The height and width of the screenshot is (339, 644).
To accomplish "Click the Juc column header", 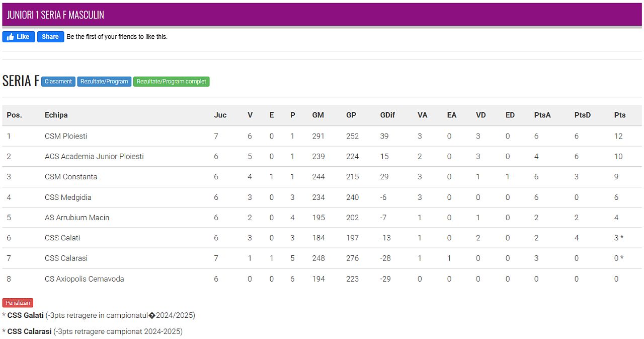I will pos(220,115).
